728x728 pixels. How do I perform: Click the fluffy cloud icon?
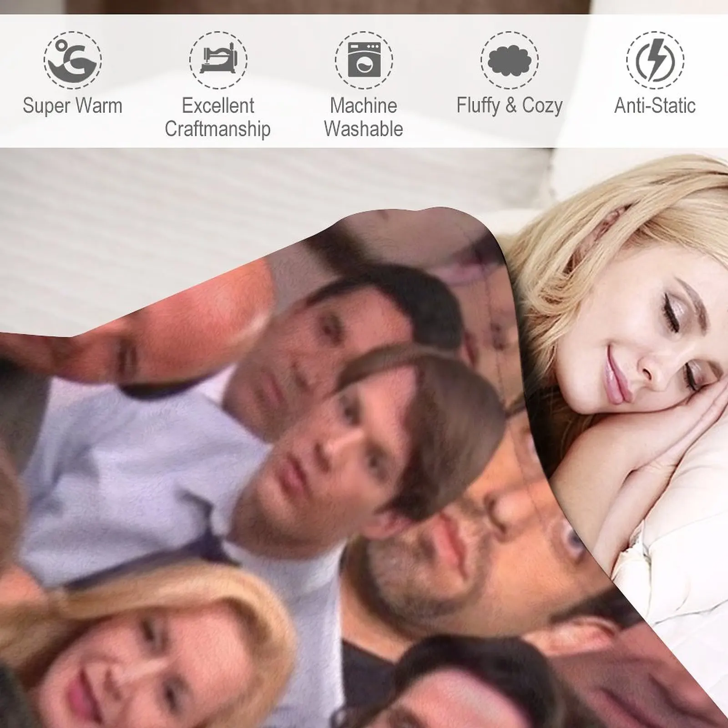coord(510,60)
